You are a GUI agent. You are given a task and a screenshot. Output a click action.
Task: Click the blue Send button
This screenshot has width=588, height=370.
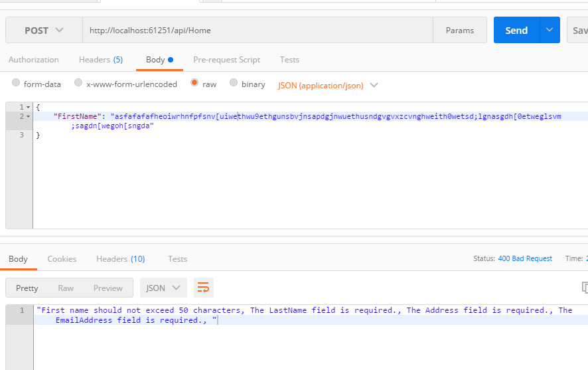[516, 30]
